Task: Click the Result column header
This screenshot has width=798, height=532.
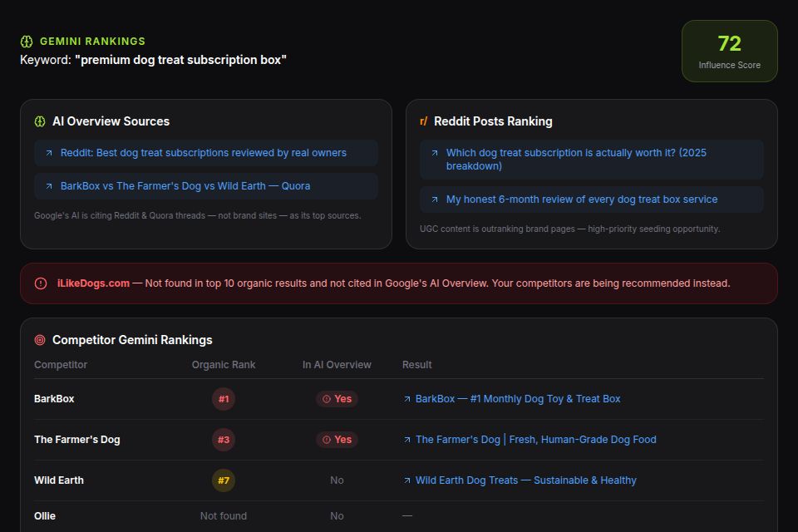Action: click(x=416, y=365)
